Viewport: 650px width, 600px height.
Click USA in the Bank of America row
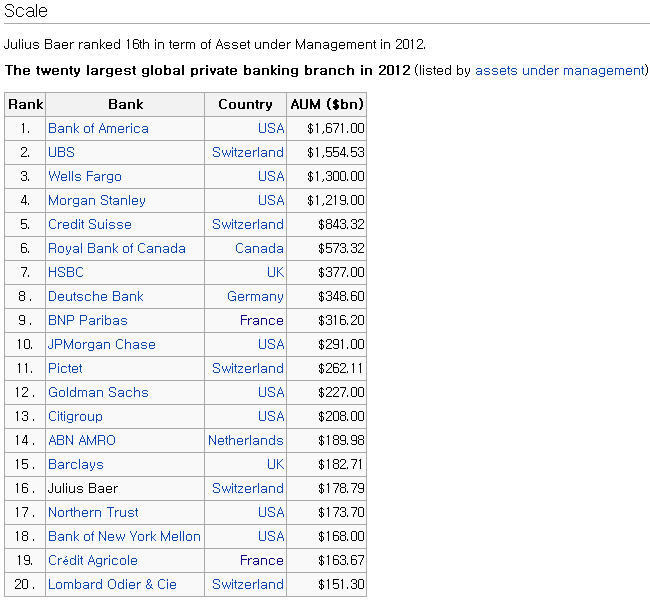coord(271,129)
